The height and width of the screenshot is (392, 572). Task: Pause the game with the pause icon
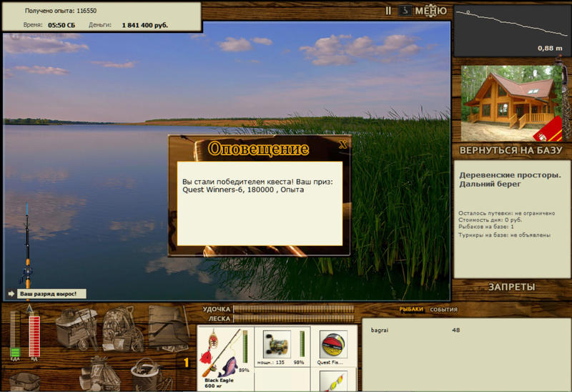(388, 11)
